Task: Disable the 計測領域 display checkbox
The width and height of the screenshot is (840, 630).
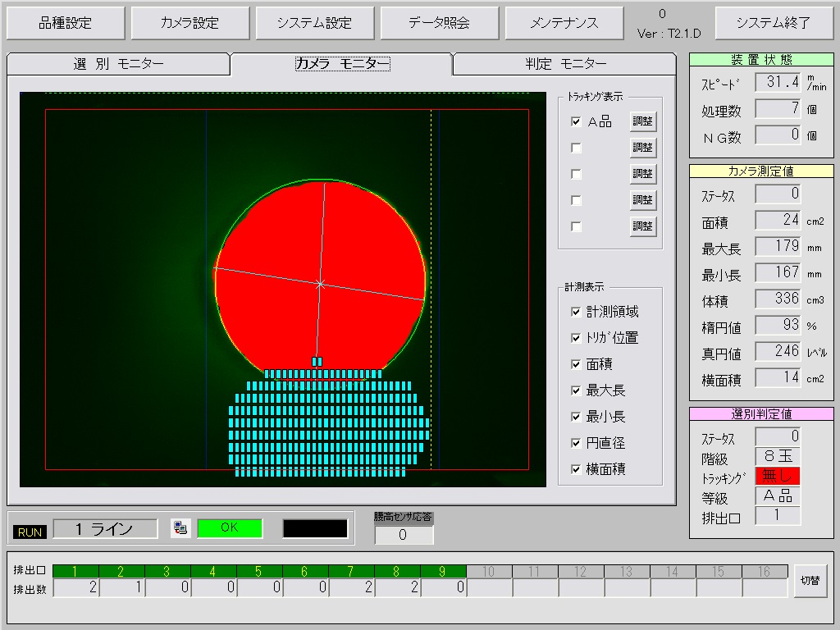Action: [577, 312]
